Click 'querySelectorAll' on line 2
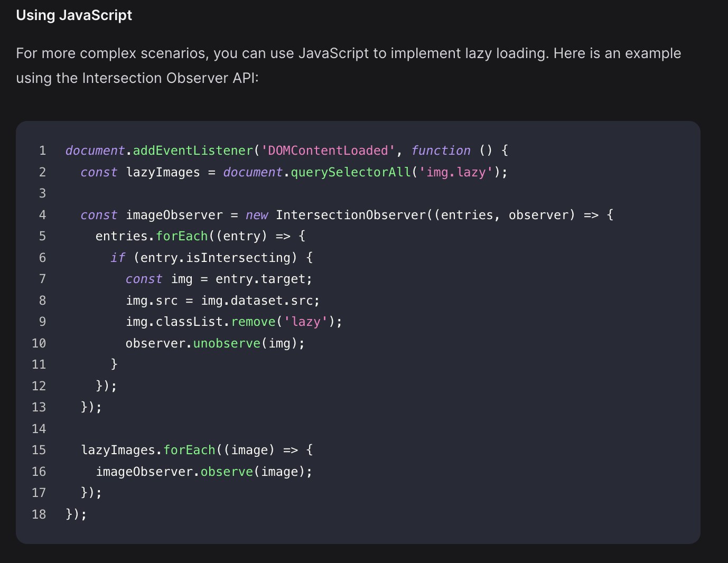The image size is (728, 563). (x=351, y=172)
